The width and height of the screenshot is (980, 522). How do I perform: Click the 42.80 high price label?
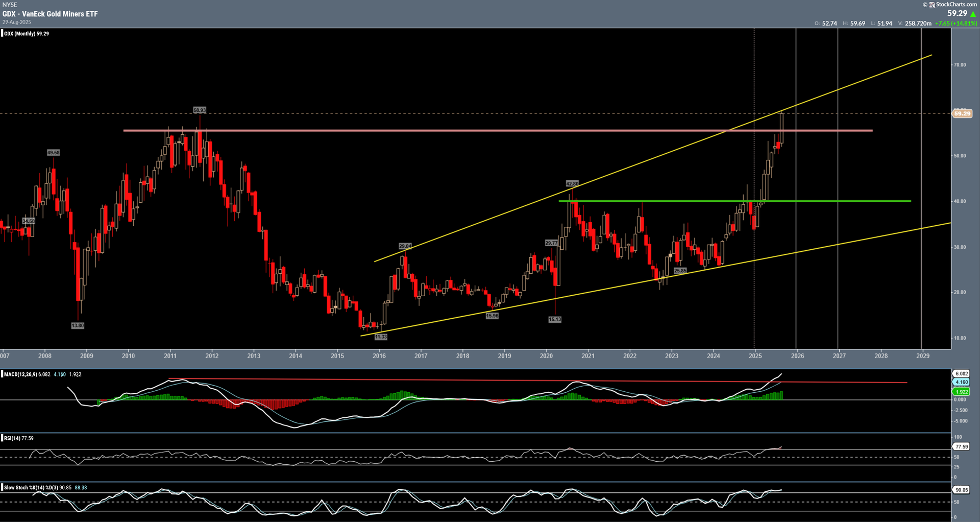pyautogui.click(x=572, y=183)
